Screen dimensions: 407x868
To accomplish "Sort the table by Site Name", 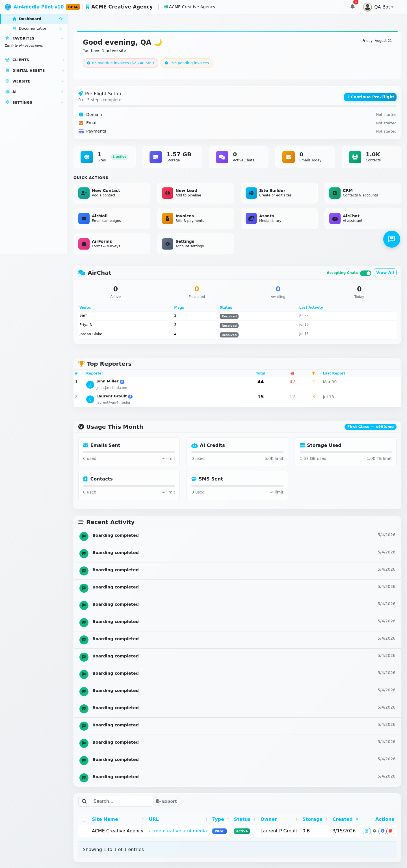I will tap(118, 819).
